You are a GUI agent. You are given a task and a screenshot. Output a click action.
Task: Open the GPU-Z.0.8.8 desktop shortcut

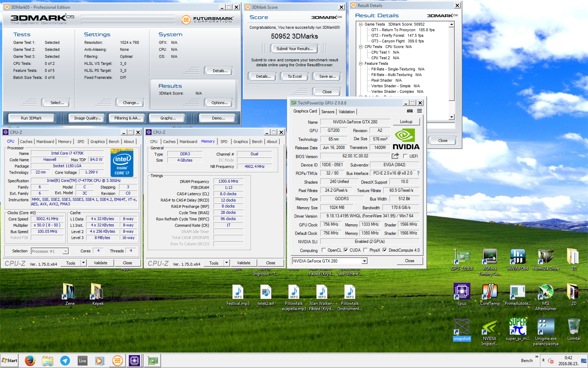462,259
